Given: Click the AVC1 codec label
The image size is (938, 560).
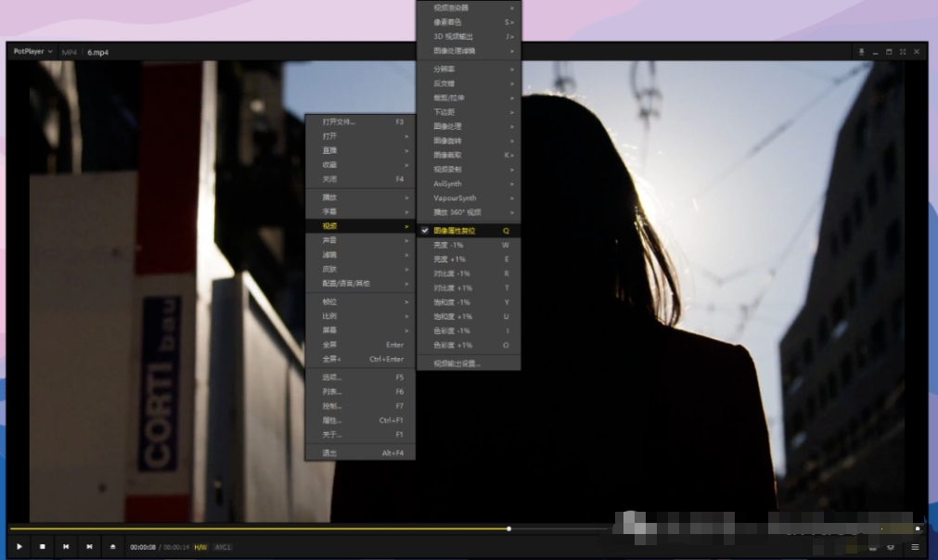Looking at the screenshot, I should (x=223, y=547).
